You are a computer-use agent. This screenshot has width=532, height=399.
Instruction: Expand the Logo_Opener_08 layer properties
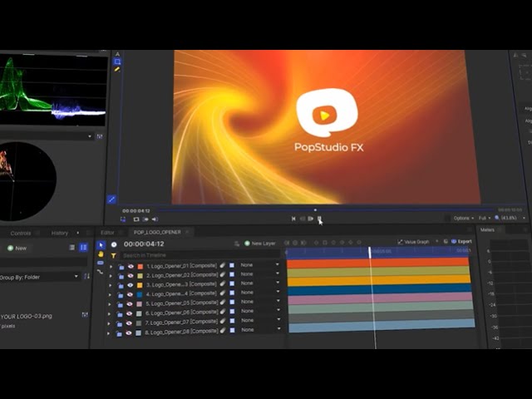(x=109, y=333)
